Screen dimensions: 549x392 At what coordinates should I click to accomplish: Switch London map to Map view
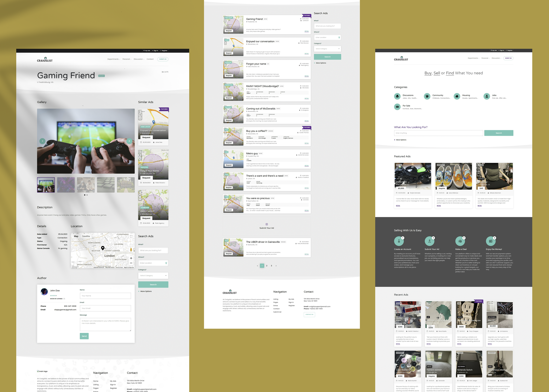tap(76, 236)
